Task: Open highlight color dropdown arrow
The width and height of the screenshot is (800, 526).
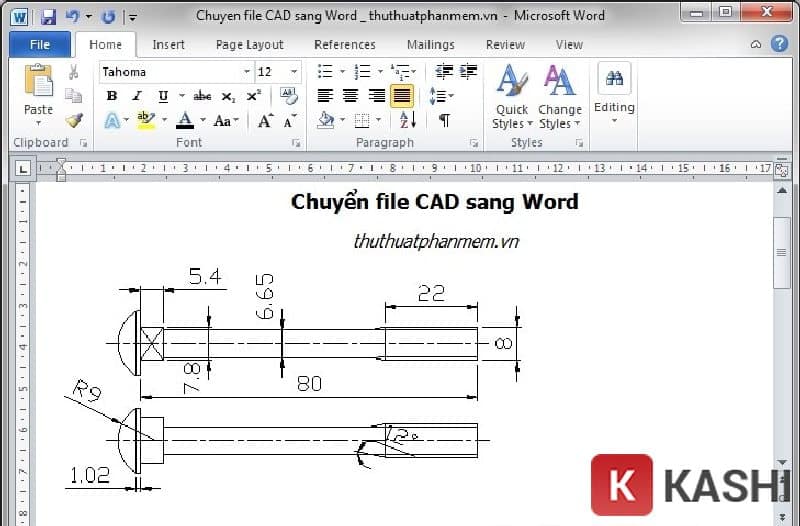Action: click(164, 120)
